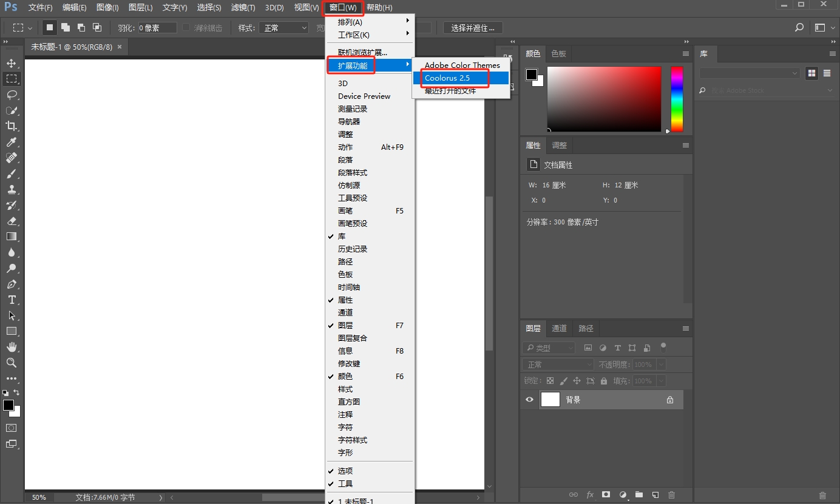This screenshot has width=840, height=504.
Task: Open an adjustment layer from the Layers panel
Action: [x=623, y=495]
